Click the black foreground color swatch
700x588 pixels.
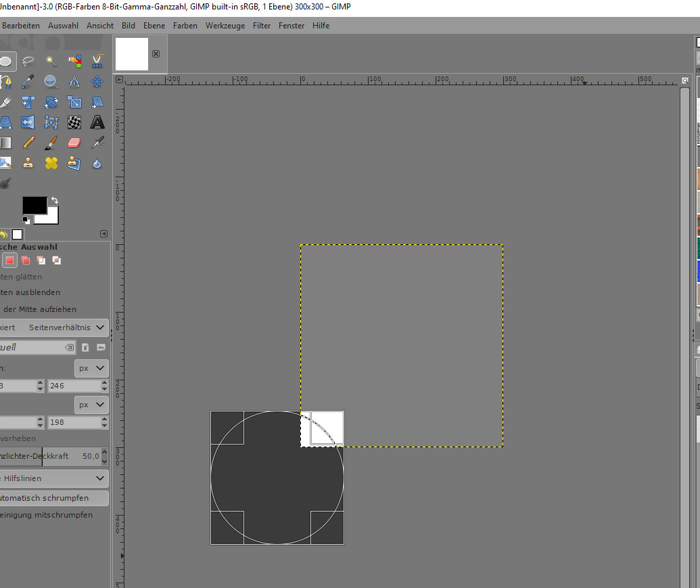(x=34, y=205)
